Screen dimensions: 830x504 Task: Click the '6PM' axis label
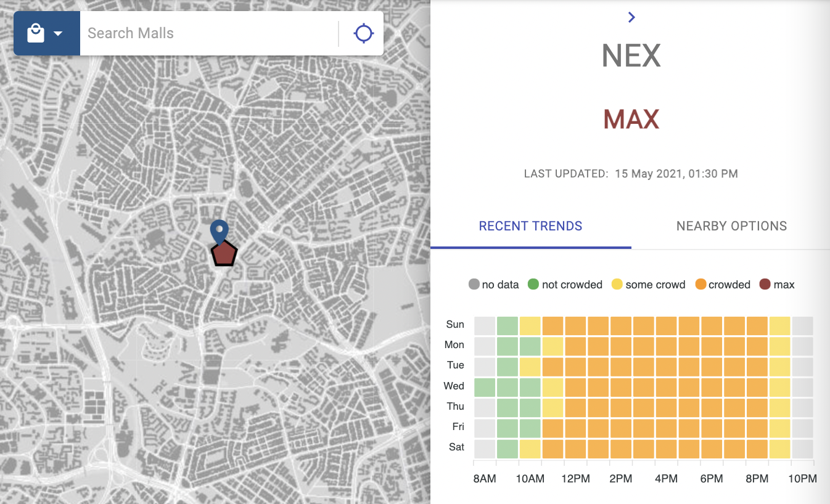pyautogui.click(x=712, y=479)
